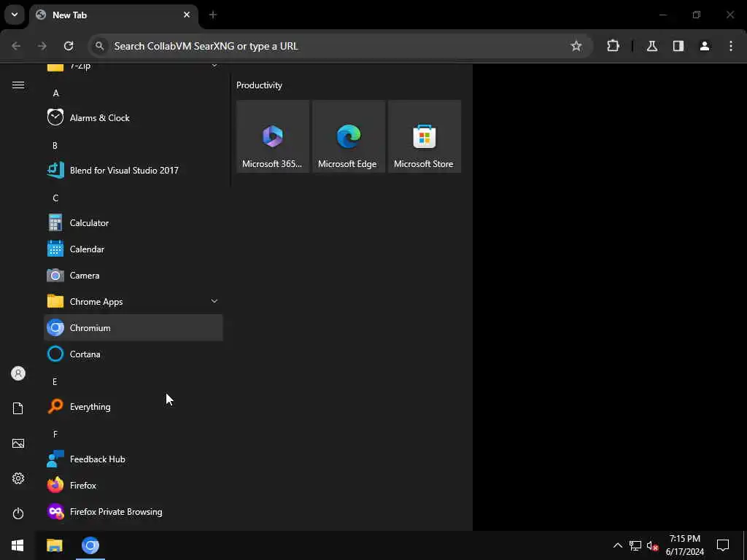Click the Productivity group heading
Viewport: 747px width, 560px height.
[x=259, y=85]
